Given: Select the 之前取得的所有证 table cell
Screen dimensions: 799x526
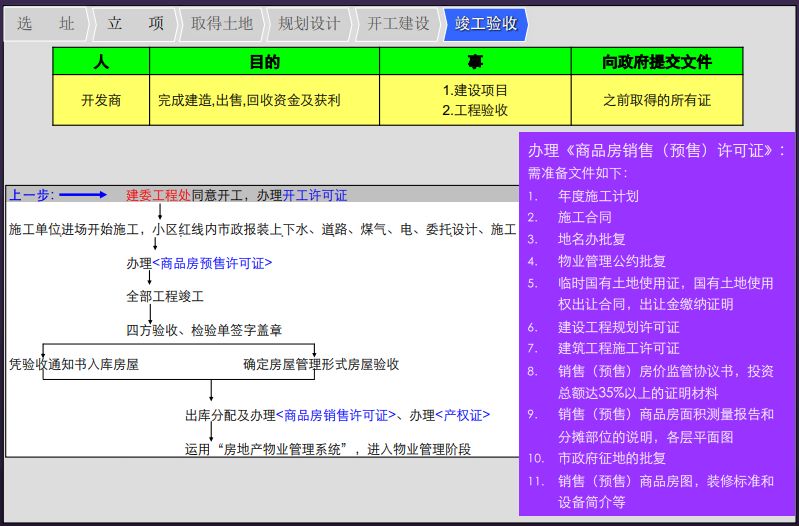Looking at the screenshot, I should [x=656, y=100].
